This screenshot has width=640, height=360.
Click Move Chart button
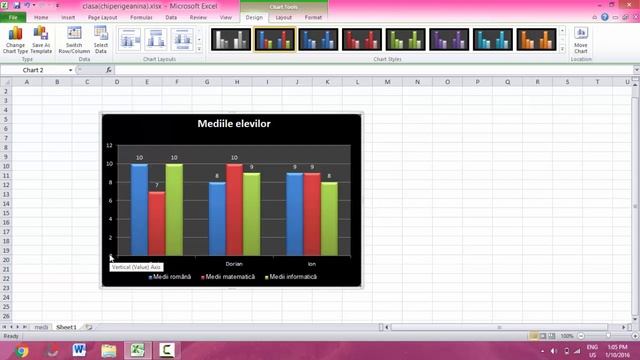click(x=581, y=40)
